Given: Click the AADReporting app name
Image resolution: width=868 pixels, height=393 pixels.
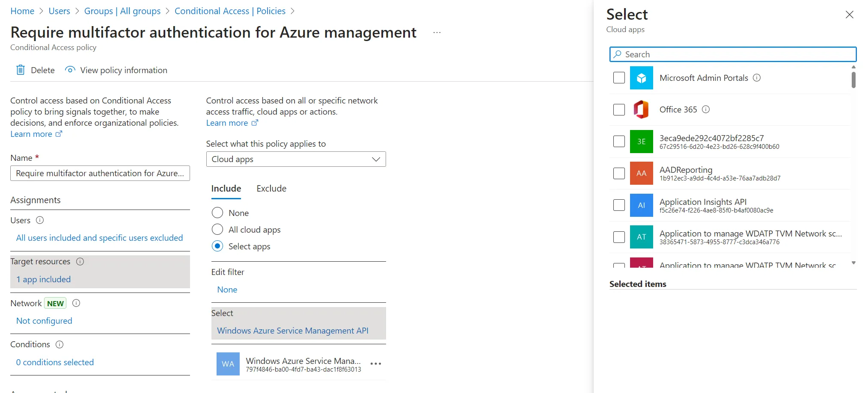Looking at the screenshot, I should (686, 170).
